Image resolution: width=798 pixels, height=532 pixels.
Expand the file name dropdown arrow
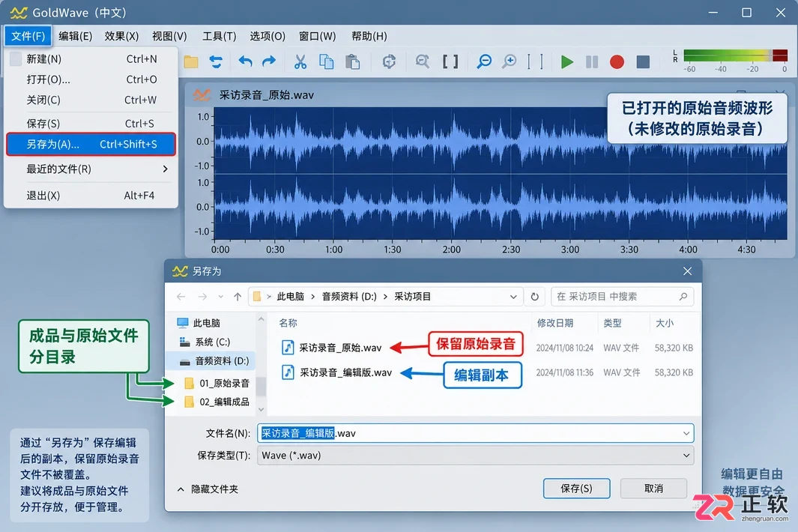[x=686, y=433]
